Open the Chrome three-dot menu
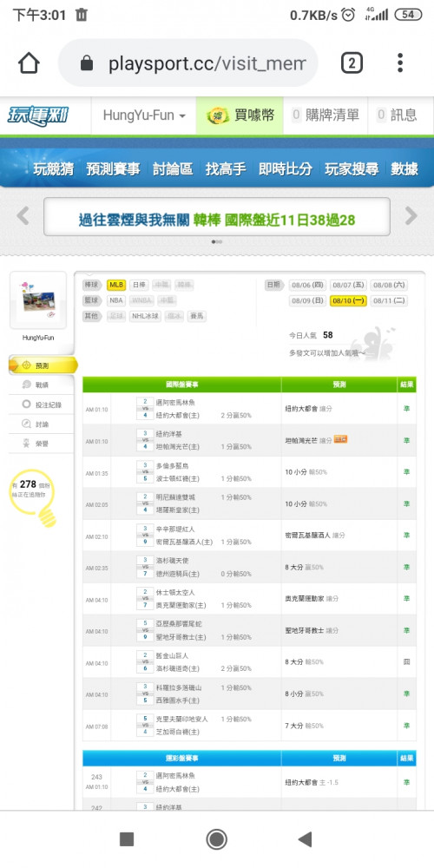Image resolution: width=434 pixels, height=868 pixels. [x=400, y=63]
